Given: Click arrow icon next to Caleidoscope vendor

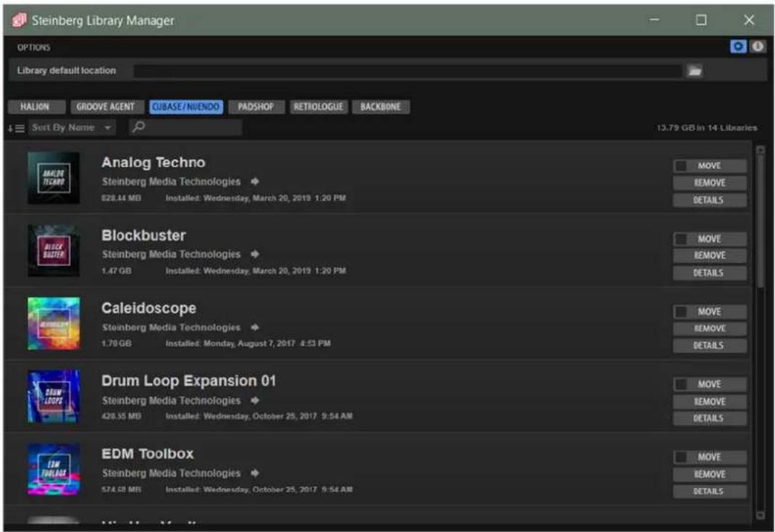Looking at the screenshot, I should pyautogui.click(x=255, y=327).
